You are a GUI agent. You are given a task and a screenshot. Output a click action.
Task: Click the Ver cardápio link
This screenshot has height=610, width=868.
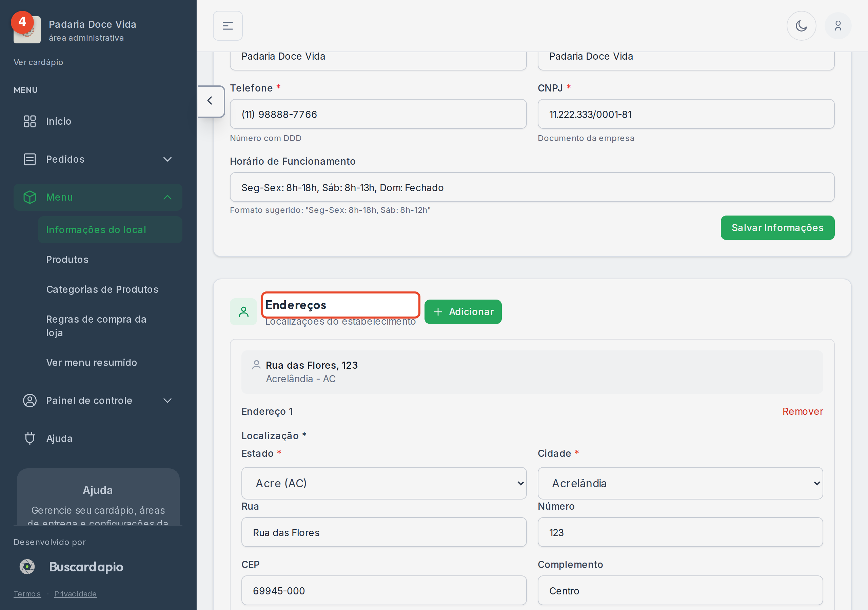38,62
